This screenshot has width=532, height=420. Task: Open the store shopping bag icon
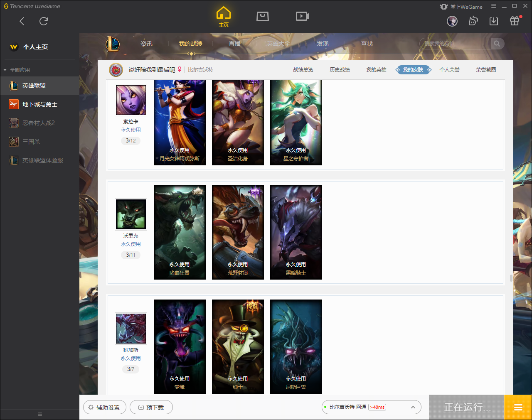click(263, 16)
